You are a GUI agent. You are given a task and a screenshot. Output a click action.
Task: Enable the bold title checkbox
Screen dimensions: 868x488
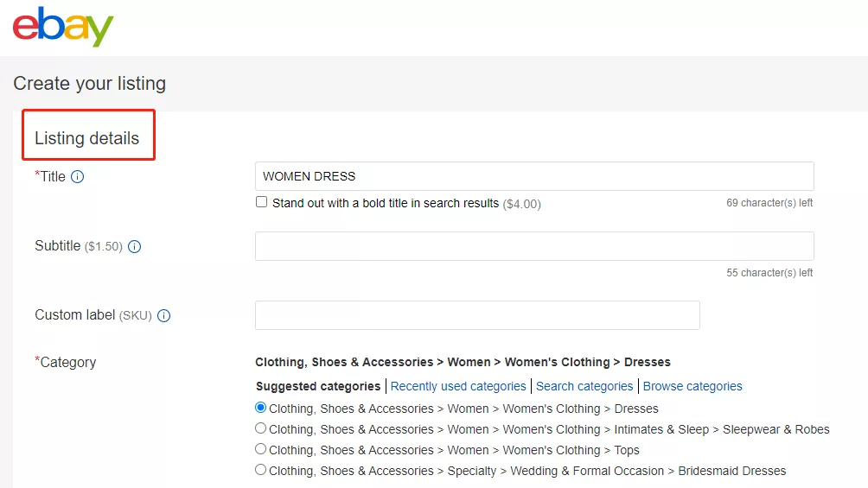tap(262, 202)
